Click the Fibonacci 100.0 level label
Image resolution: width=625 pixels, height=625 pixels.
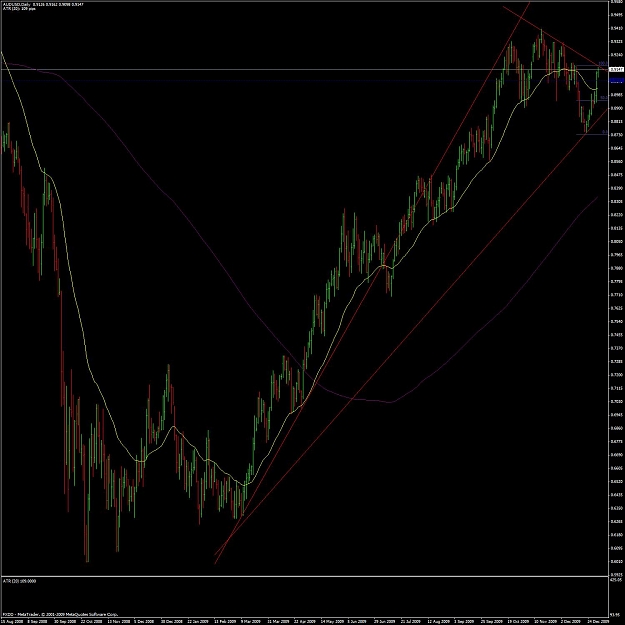(x=603, y=63)
